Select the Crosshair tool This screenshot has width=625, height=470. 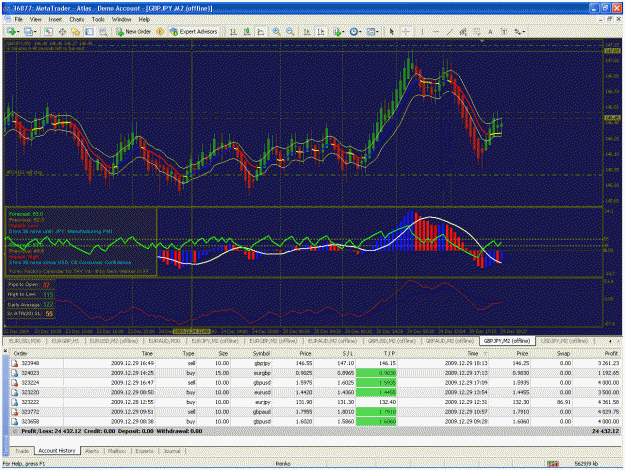tap(406, 31)
